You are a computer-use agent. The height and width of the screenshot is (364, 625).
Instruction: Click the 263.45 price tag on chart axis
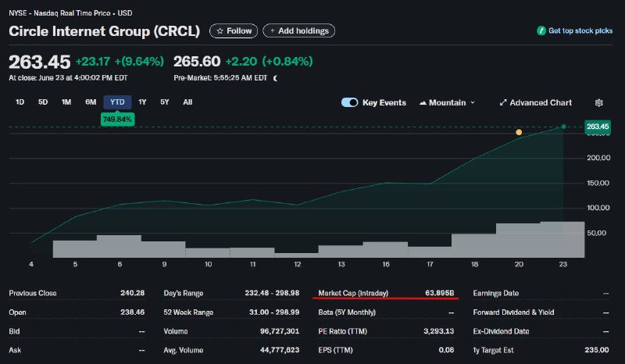click(598, 127)
